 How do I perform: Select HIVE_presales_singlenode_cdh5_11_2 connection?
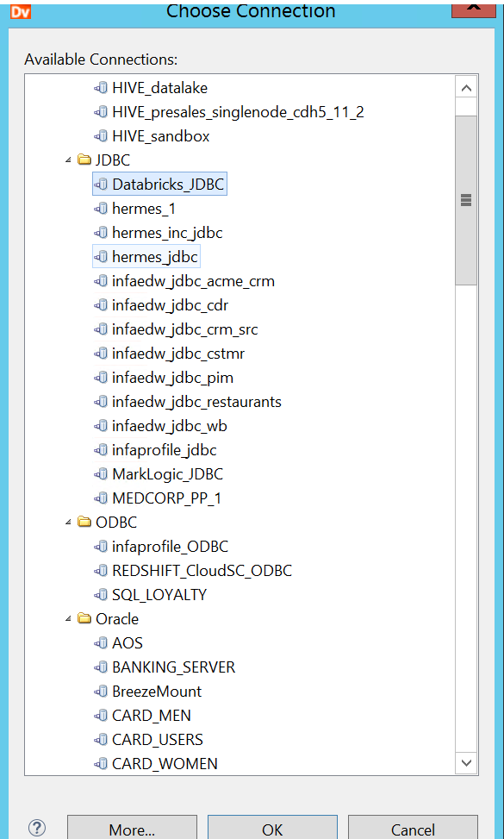[x=238, y=112]
